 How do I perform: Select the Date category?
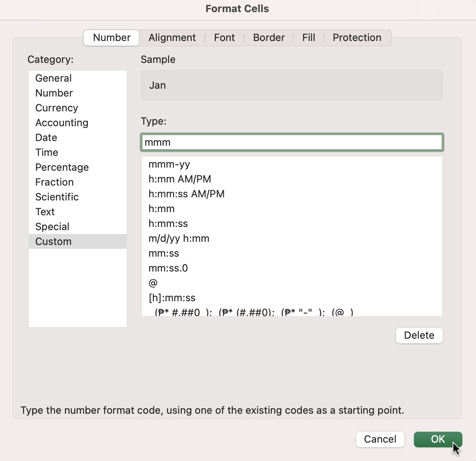click(78, 138)
